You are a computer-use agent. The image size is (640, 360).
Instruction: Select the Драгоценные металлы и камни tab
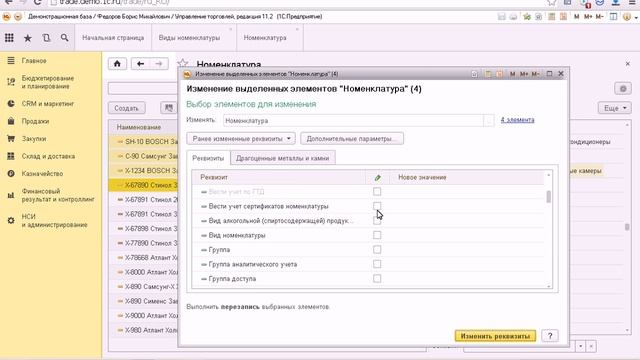click(282, 158)
